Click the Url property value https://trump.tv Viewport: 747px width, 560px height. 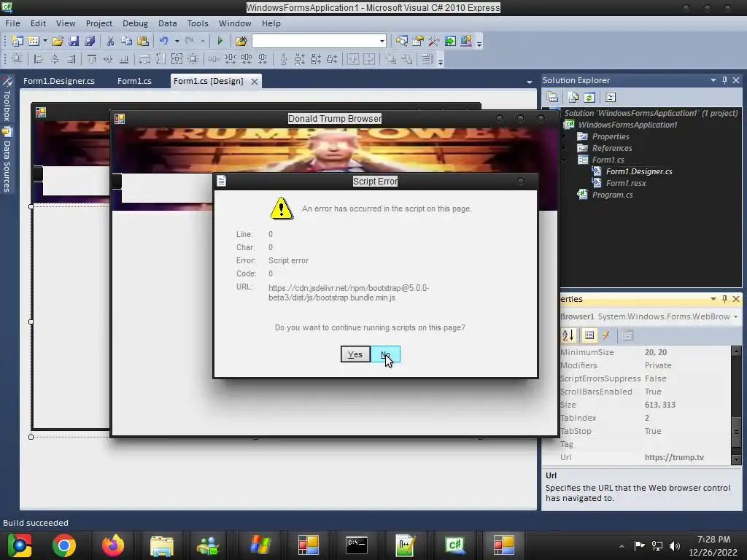(x=673, y=457)
